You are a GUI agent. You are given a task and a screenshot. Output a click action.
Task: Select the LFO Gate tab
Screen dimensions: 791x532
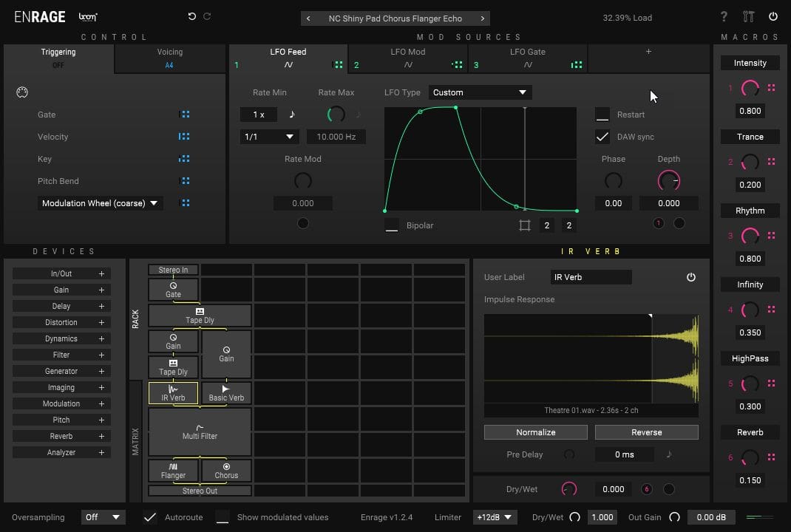(x=528, y=58)
